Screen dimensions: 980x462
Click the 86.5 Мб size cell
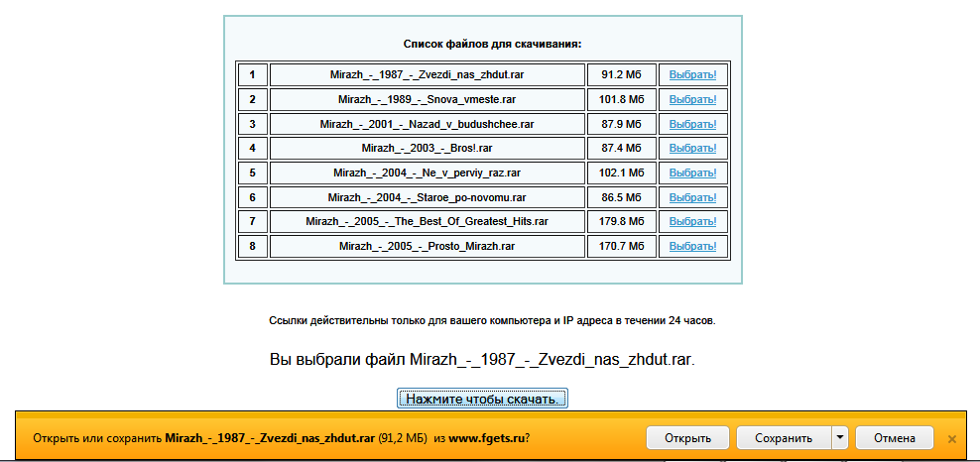[622, 197]
